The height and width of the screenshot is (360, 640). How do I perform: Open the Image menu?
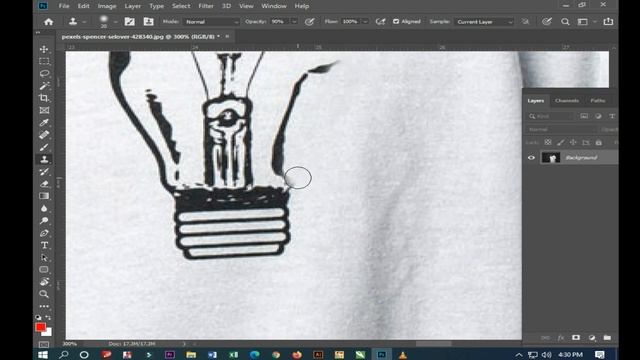[107, 6]
